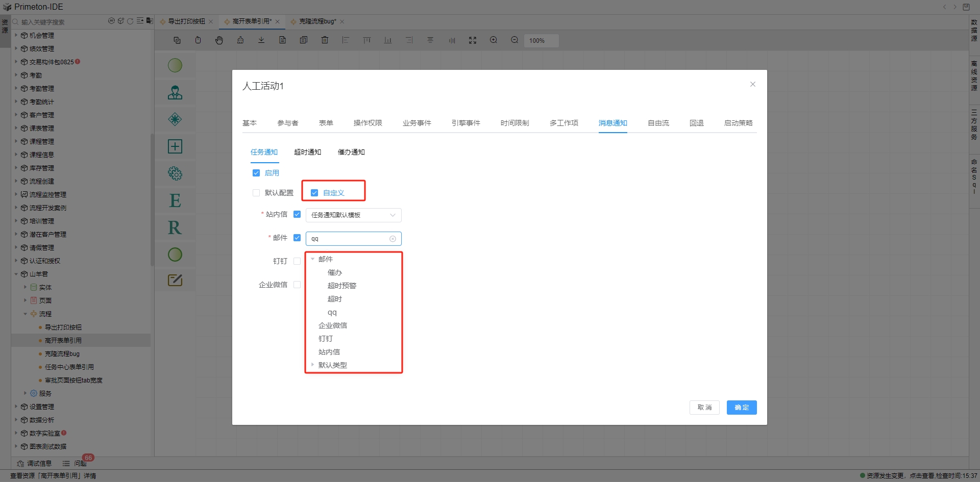
Task: Click the download arrow icon in toolbar
Action: pyautogui.click(x=261, y=40)
